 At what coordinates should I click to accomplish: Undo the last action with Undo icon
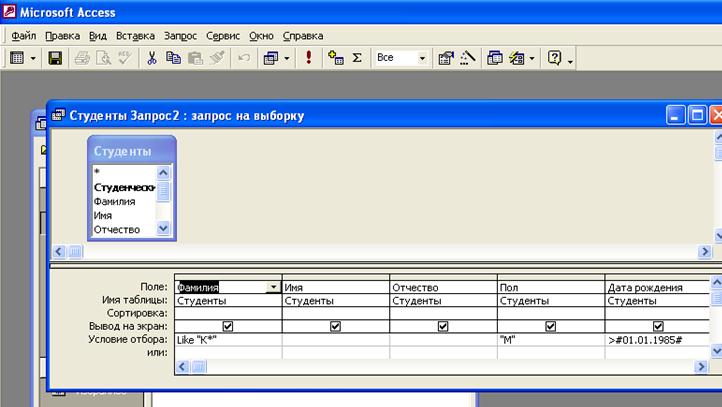244,58
